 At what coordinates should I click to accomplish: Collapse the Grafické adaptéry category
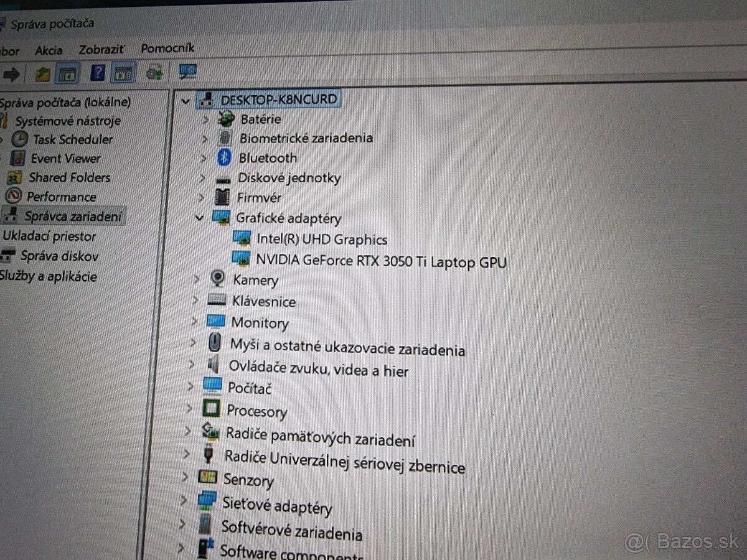coord(200,218)
